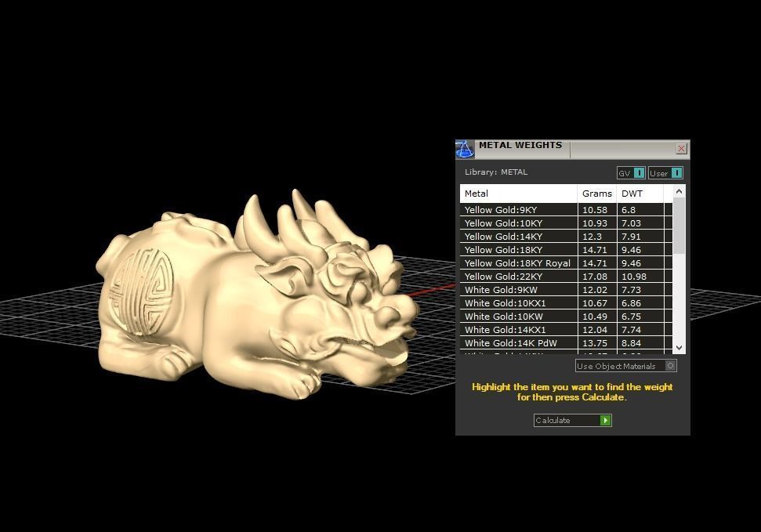
Task: Click the 10.58 grams value
Action: [x=595, y=210]
